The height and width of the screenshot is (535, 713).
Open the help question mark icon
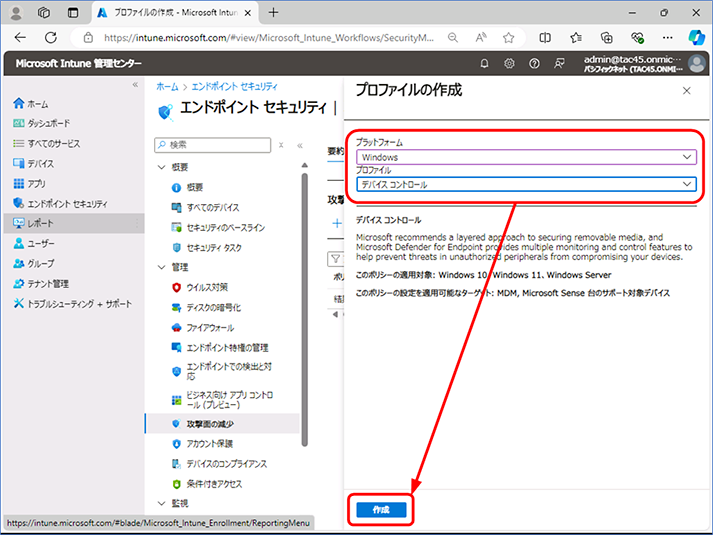534,63
